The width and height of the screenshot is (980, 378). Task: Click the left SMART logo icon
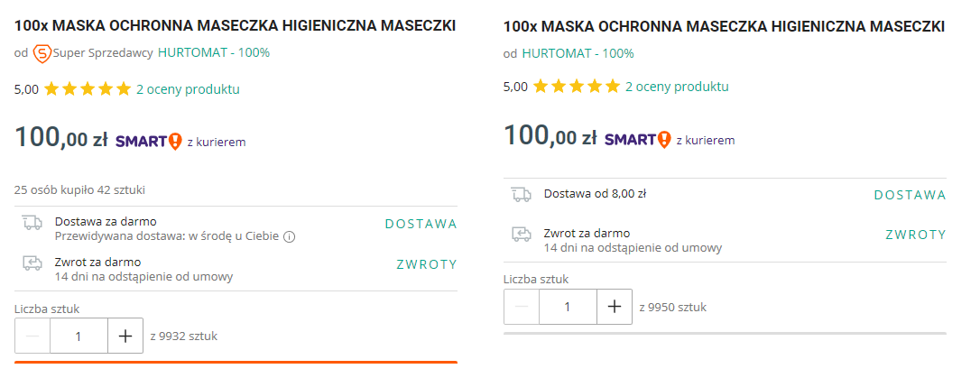[x=149, y=142]
